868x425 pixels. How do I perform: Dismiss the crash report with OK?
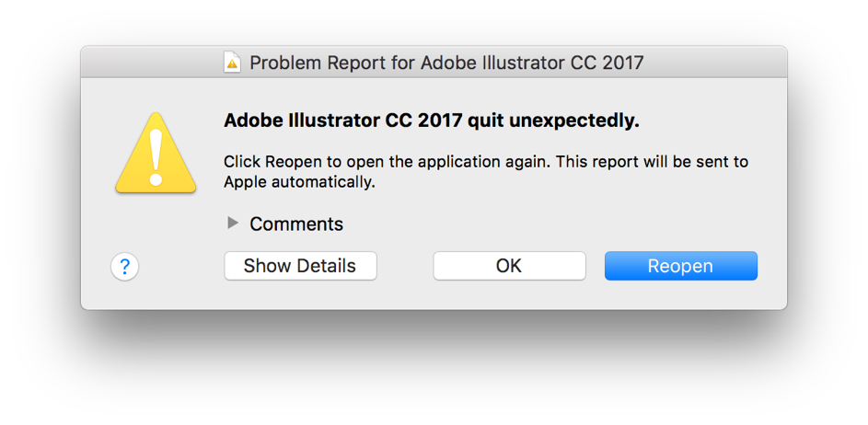point(509,266)
